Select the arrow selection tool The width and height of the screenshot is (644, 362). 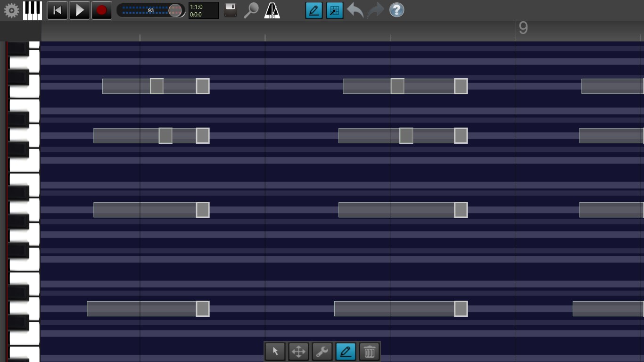pos(275,351)
